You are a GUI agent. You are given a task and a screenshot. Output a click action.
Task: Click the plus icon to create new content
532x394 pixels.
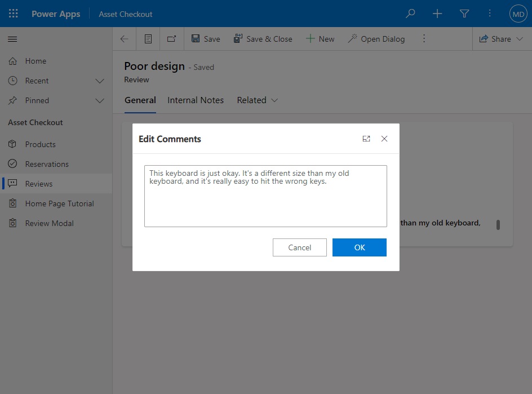(x=437, y=13)
